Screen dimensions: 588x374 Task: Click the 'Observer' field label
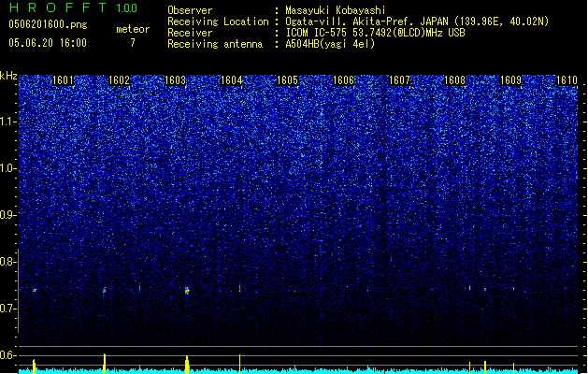point(190,10)
